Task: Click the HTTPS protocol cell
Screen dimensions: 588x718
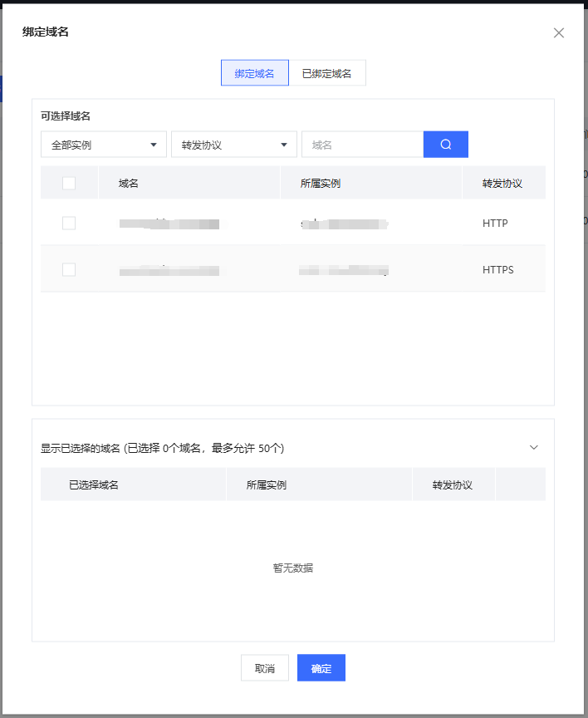Action: pyautogui.click(x=497, y=270)
